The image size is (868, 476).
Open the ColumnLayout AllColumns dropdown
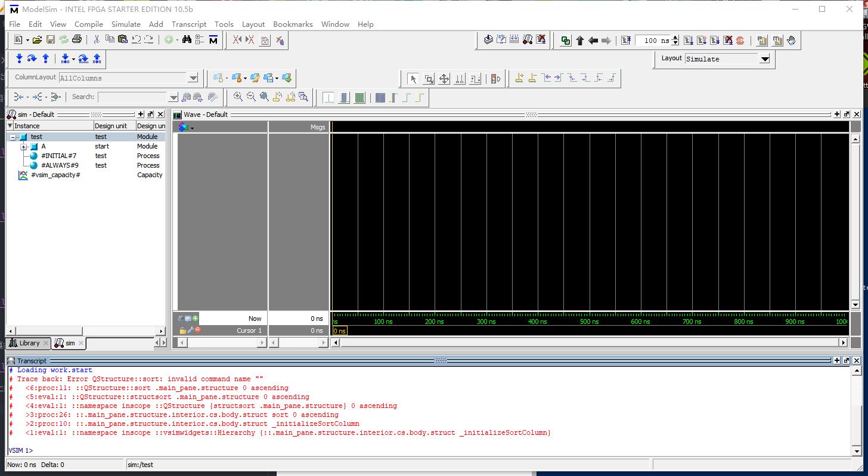pyautogui.click(x=193, y=78)
